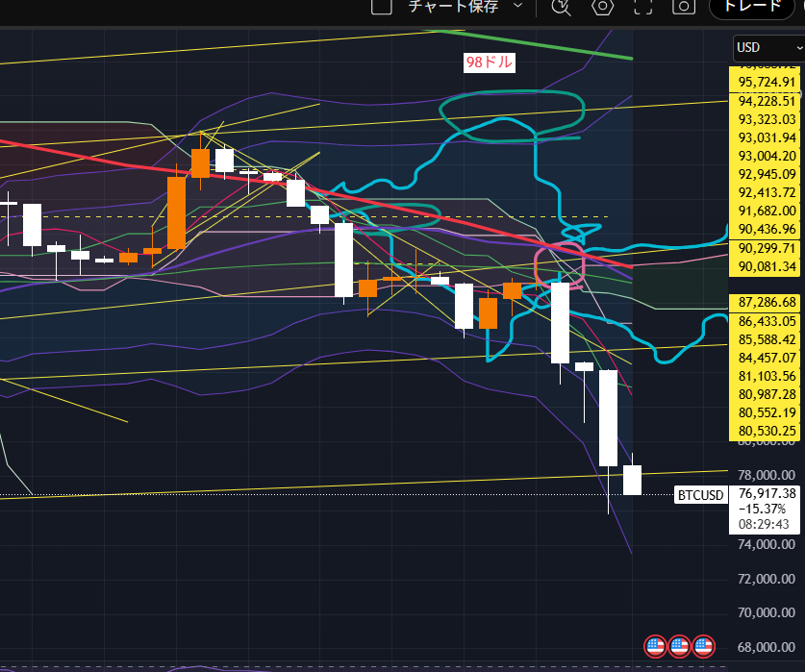Click price label 86,433.05
Screen dimensions: 805x672
[x=766, y=321]
